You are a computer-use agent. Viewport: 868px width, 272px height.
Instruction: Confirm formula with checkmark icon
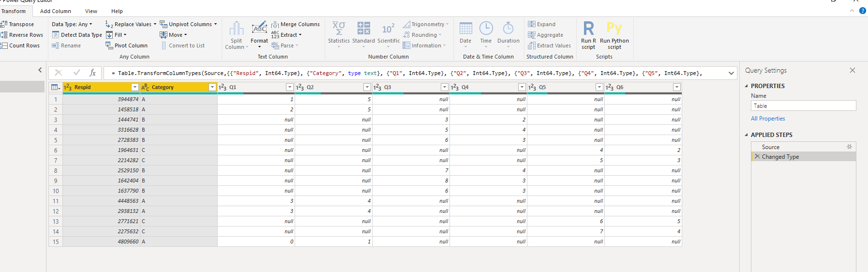coord(76,73)
